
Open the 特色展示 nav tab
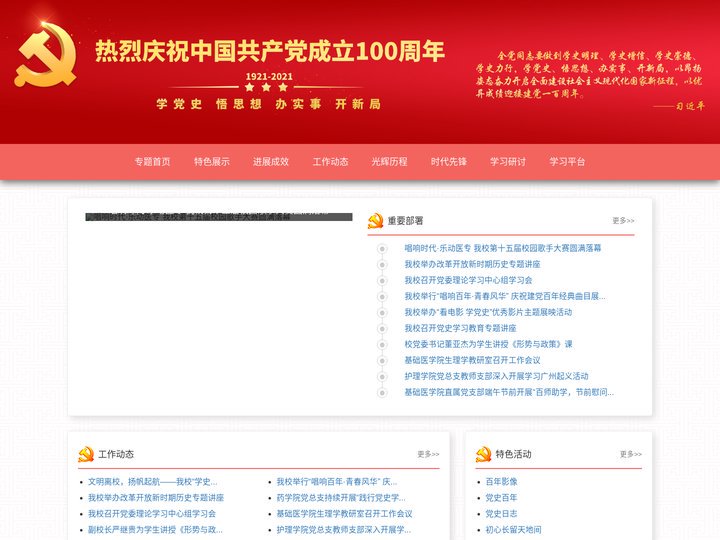pyautogui.click(x=212, y=162)
